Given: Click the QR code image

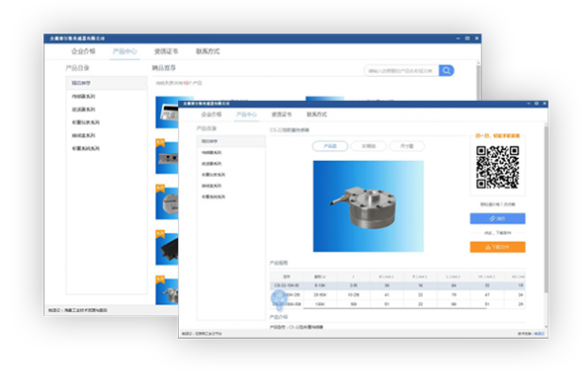Looking at the screenshot, I should 497,167.
